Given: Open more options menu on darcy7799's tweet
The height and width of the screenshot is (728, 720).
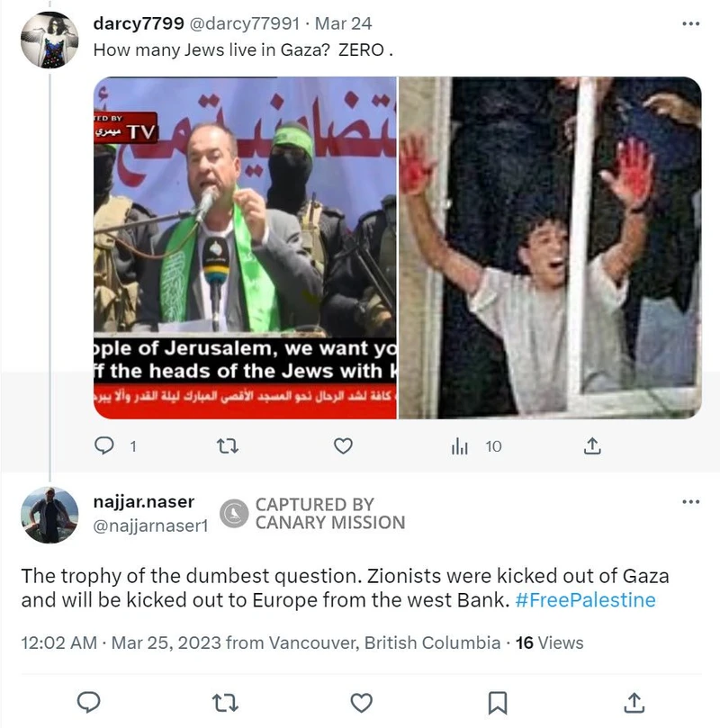Looking at the screenshot, I should pyautogui.click(x=691, y=23).
